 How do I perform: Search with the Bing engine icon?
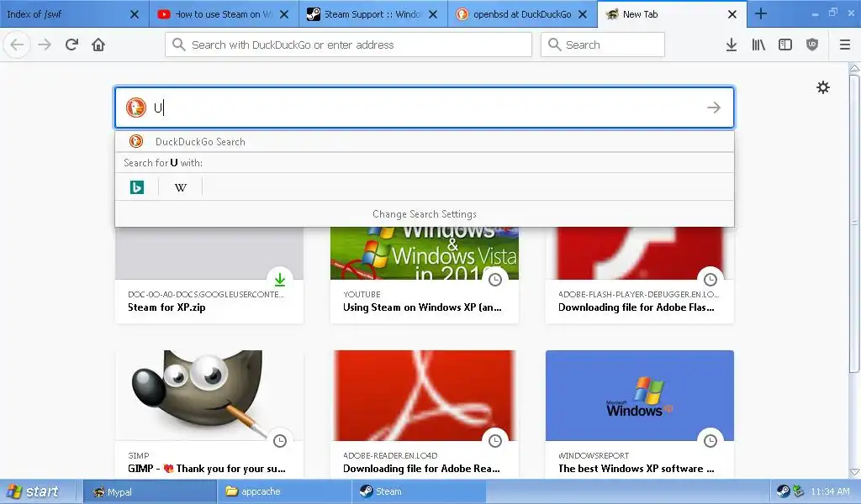click(x=137, y=187)
